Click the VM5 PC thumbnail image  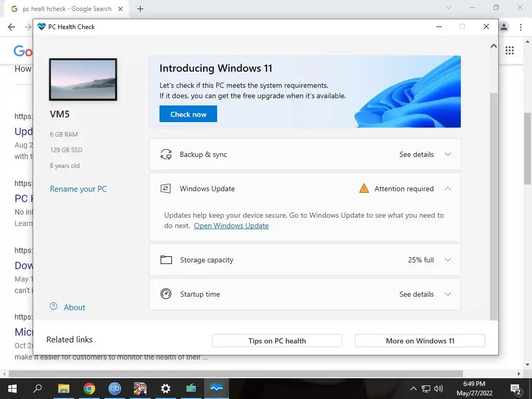tap(83, 79)
